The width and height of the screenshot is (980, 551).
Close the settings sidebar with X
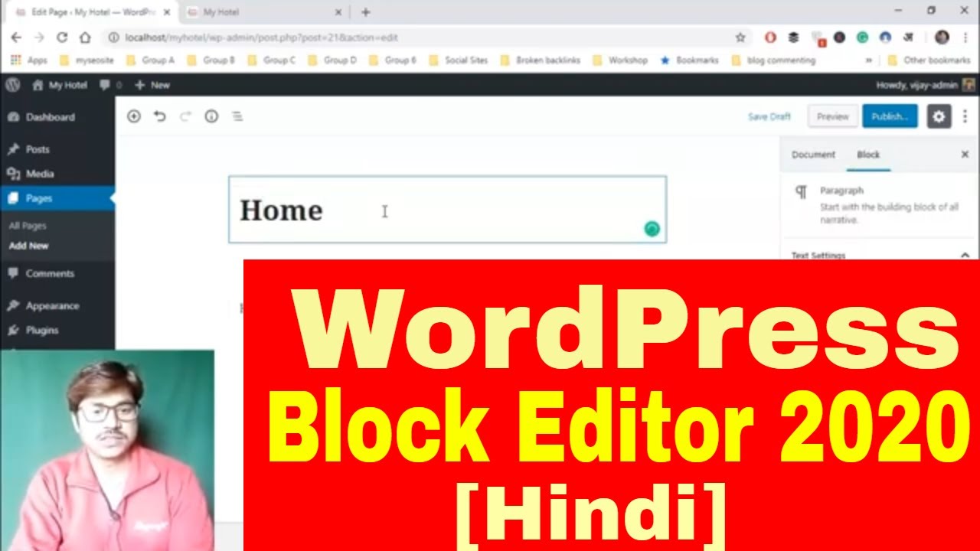(x=965, y=155)
